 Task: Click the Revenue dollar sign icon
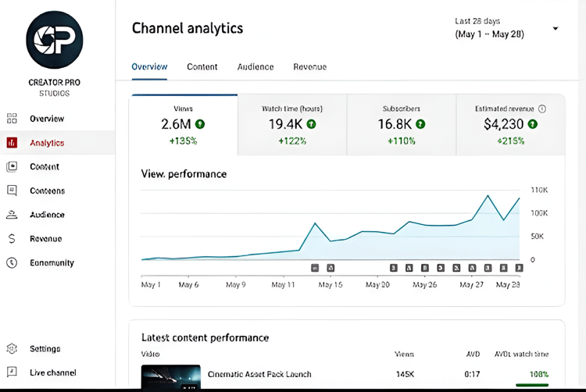pyautogui.click(x=12, y=239)
